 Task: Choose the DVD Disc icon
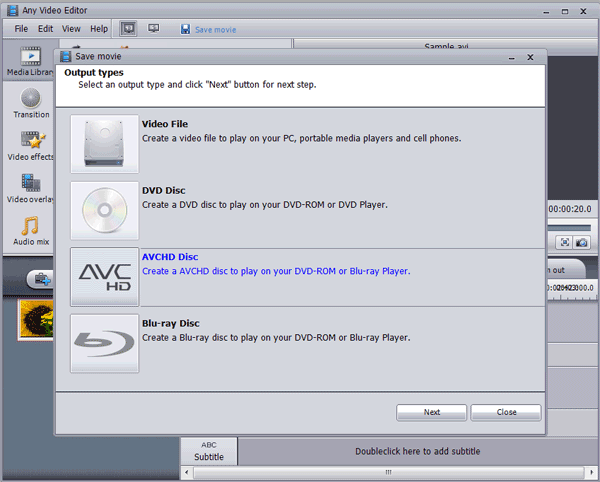[x=104, y=210]
